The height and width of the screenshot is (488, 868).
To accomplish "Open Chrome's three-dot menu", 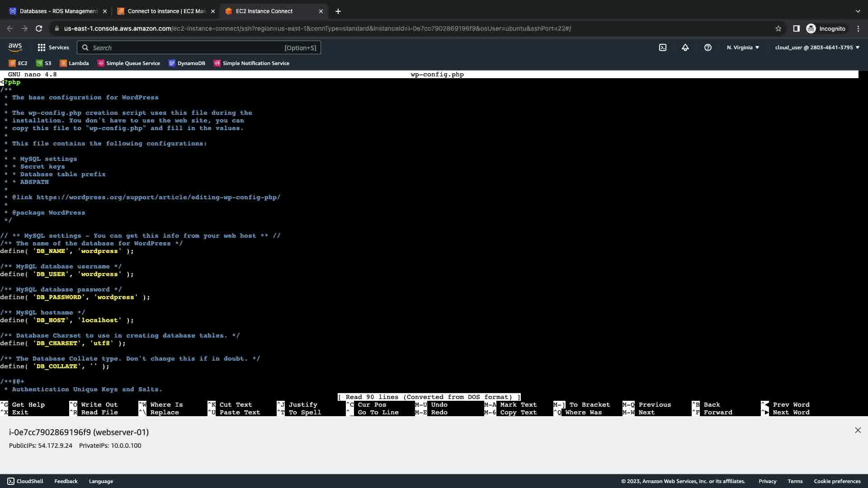I will 858,28.
